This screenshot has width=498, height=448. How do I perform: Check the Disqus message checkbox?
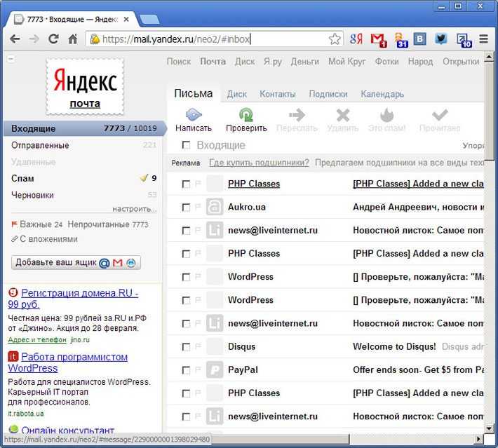186,347
